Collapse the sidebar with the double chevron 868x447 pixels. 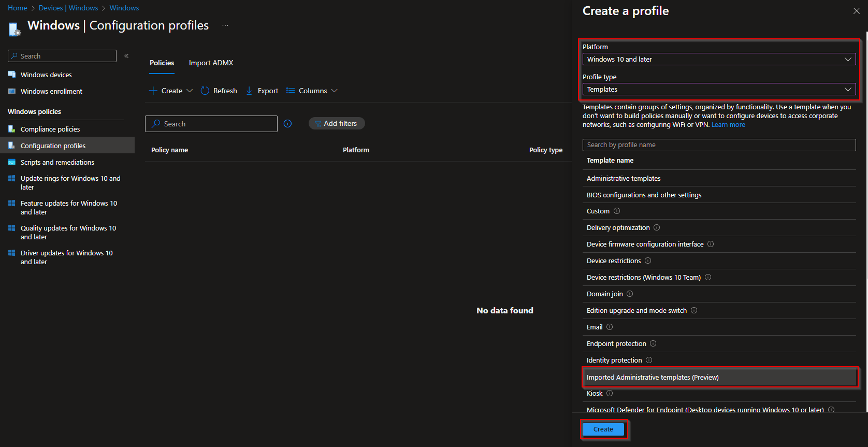pos(126,56)
